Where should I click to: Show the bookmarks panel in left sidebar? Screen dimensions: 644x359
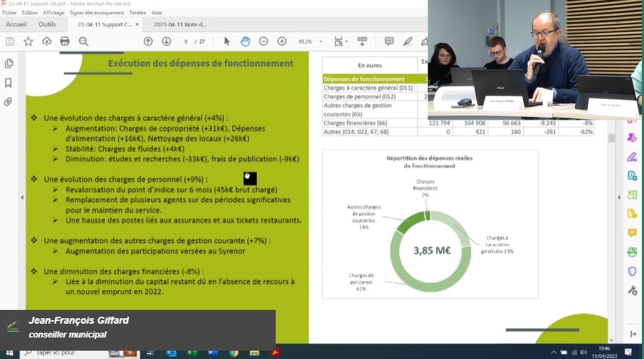9,83
